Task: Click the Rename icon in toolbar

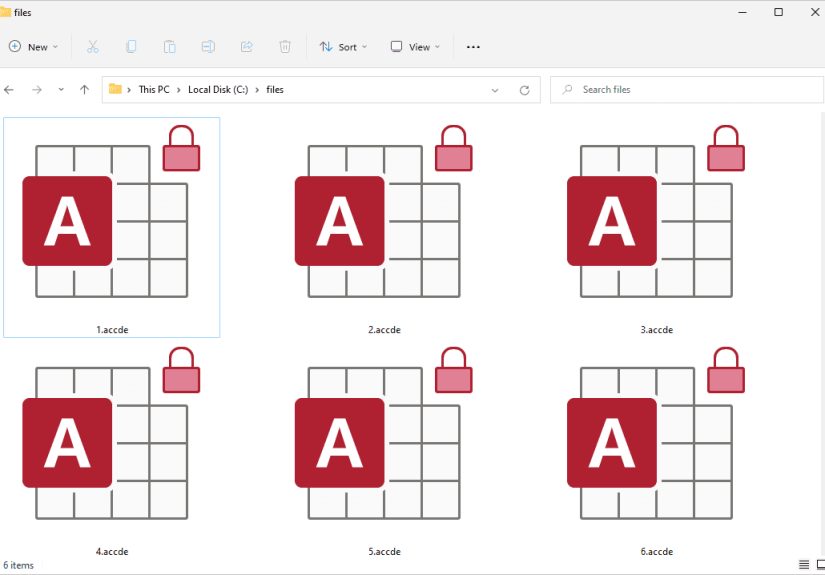Action: [208, 47]
